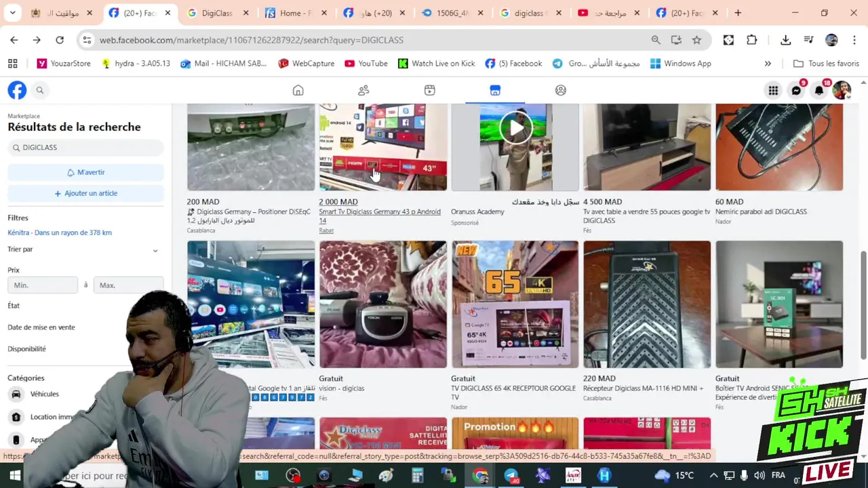
Task: Open Chrome profile avatar in toolbar
Action: (831, 40)
